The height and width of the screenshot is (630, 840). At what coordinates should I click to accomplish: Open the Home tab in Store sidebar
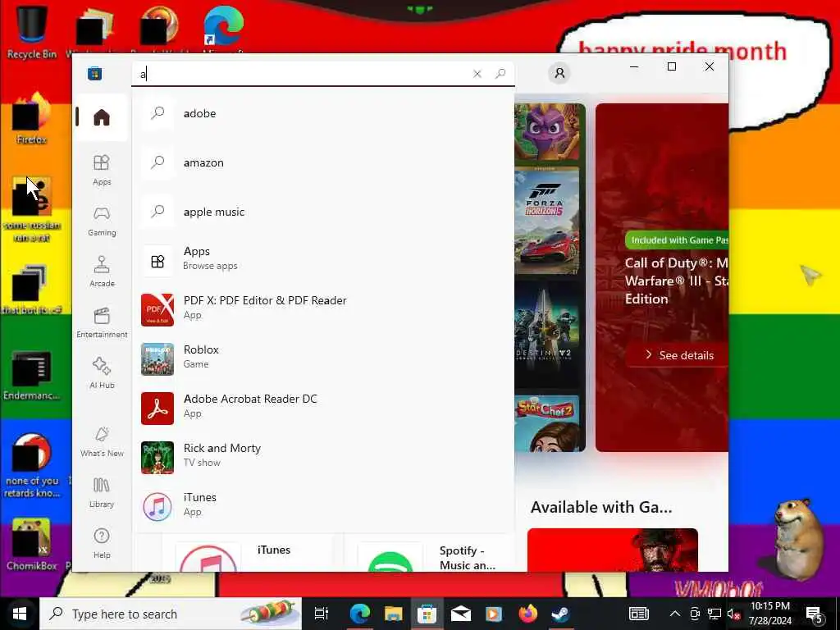point(101,116)
